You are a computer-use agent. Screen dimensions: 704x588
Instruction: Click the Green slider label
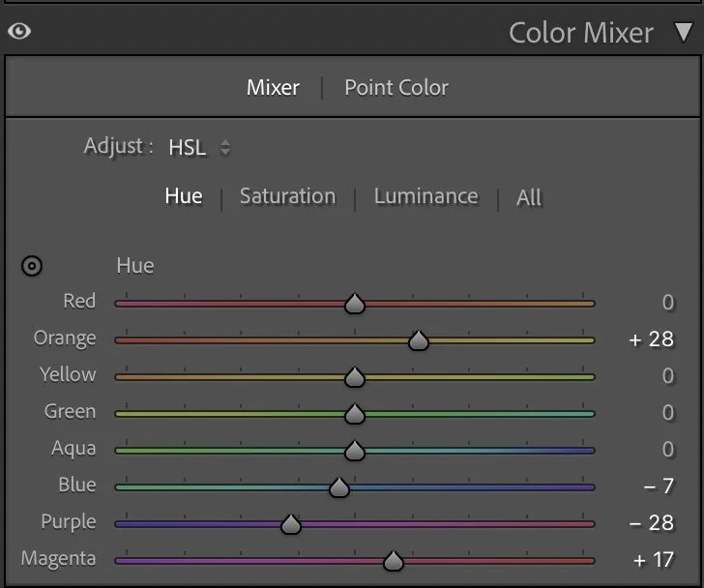[x=70, y=412]
